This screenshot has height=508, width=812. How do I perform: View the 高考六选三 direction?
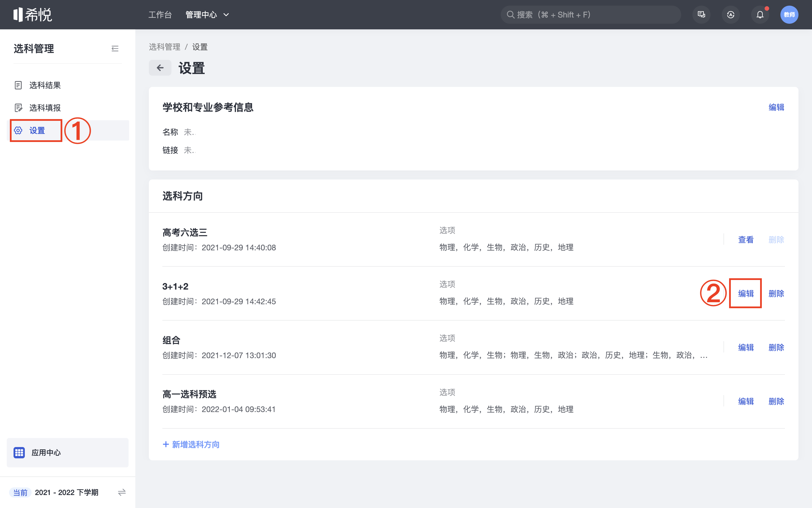pos(746,240)
